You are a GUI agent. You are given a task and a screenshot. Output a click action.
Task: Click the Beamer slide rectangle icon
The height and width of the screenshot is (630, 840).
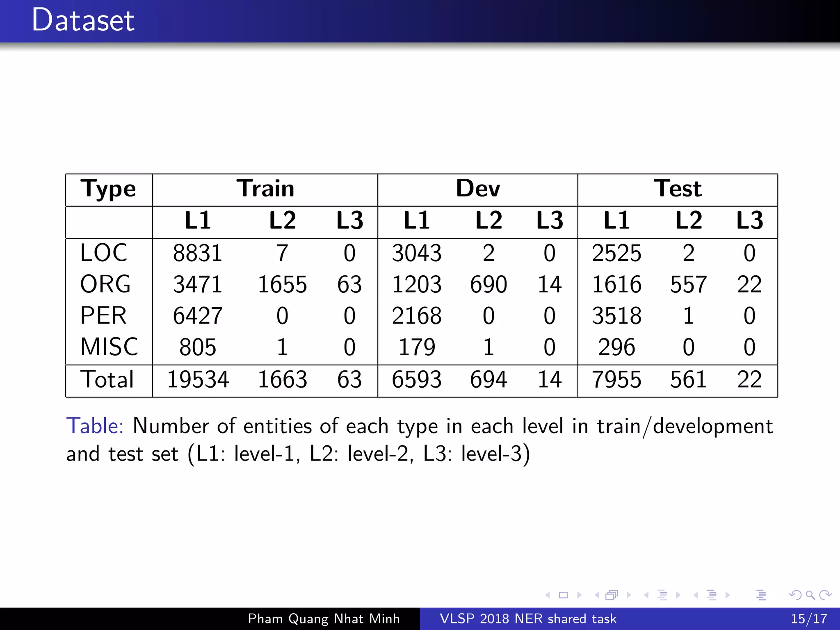point(564,595)
